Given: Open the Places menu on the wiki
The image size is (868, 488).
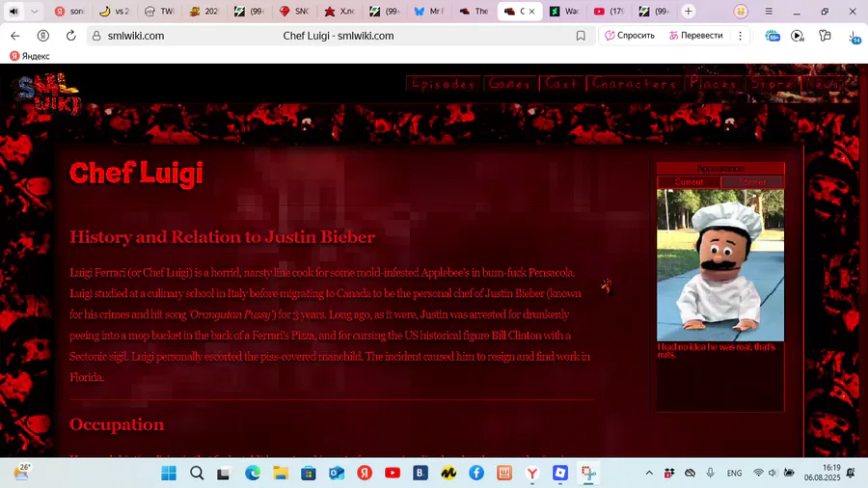Looking at the screenshot, I should coord(714,84).
